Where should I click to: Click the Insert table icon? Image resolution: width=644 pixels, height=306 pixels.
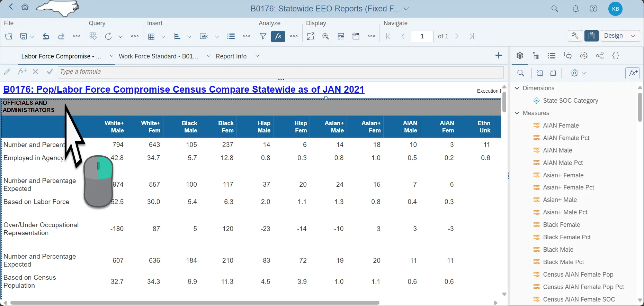tap(151, 36)
